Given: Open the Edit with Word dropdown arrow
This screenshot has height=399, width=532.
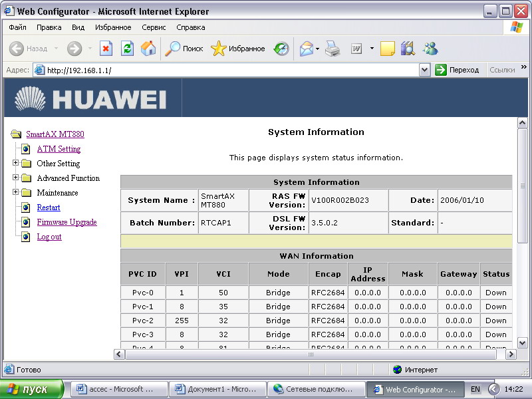Looking at the screenshot, I should click(x=372, y=49).
